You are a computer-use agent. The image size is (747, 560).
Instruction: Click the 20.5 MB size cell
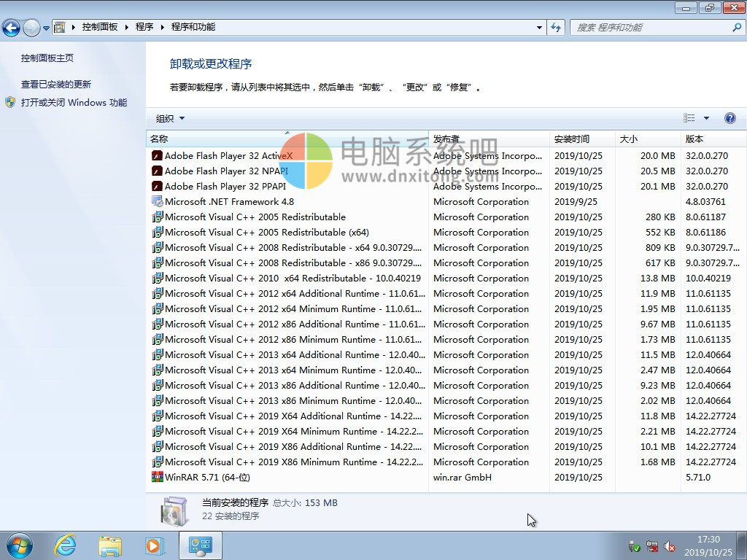(x=657, y=171)
